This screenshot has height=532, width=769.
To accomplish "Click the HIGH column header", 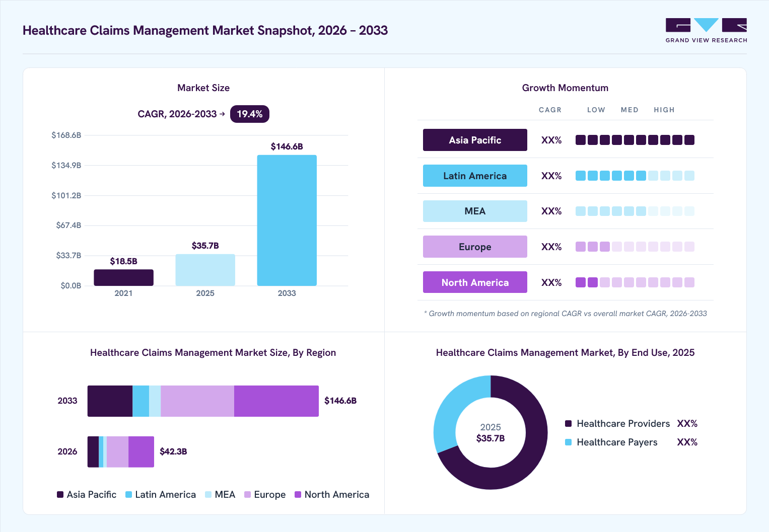I will click(x=664, y=110).
